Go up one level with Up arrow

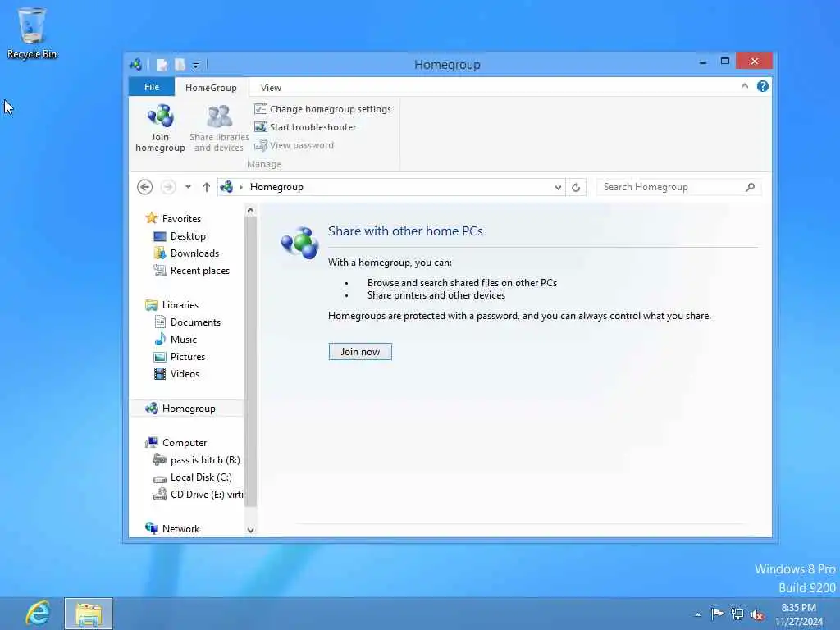tap(206, 187)
